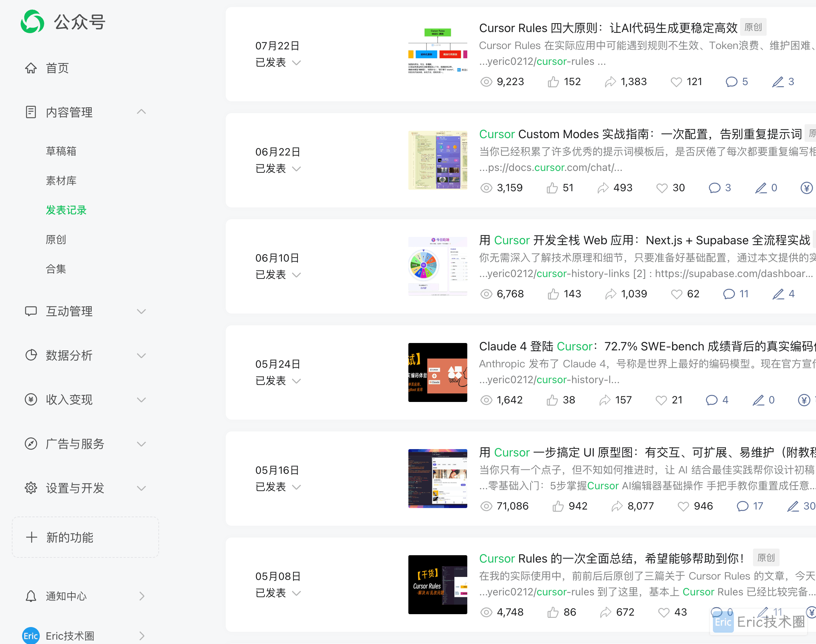
Task: Click the edit pencil icon on 06月10日 article
Action: point(778,294)
